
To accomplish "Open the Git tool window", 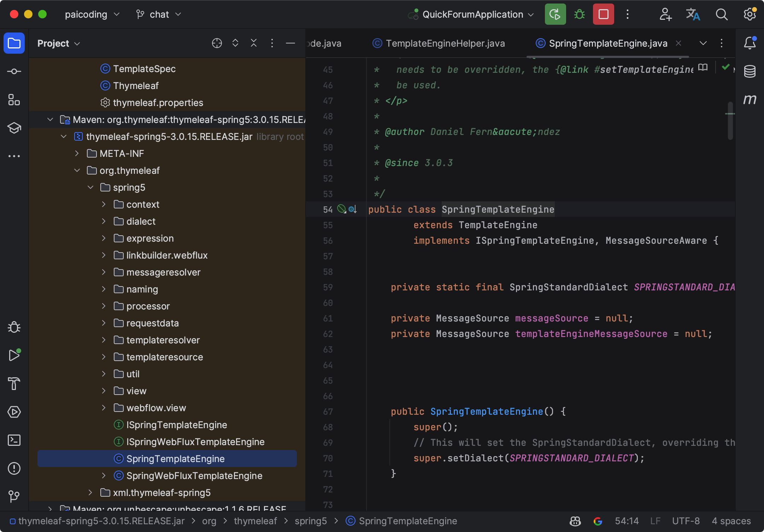I will [14, 496].
